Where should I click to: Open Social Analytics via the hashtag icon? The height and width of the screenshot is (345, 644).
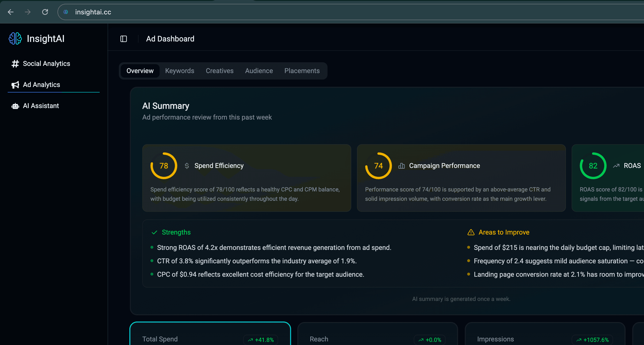[15, 63]
